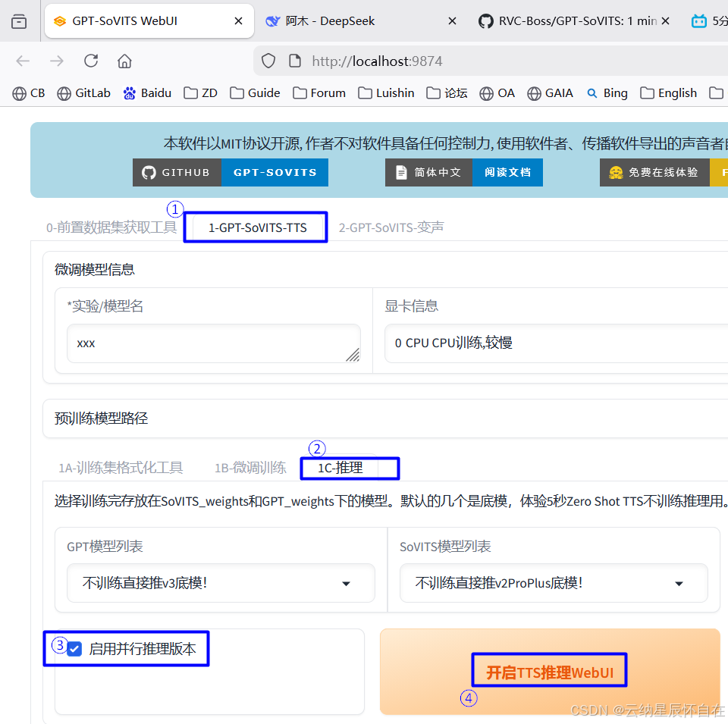Go to browser home page icon
The image size is (728, 724).
(x=124, y=61)
